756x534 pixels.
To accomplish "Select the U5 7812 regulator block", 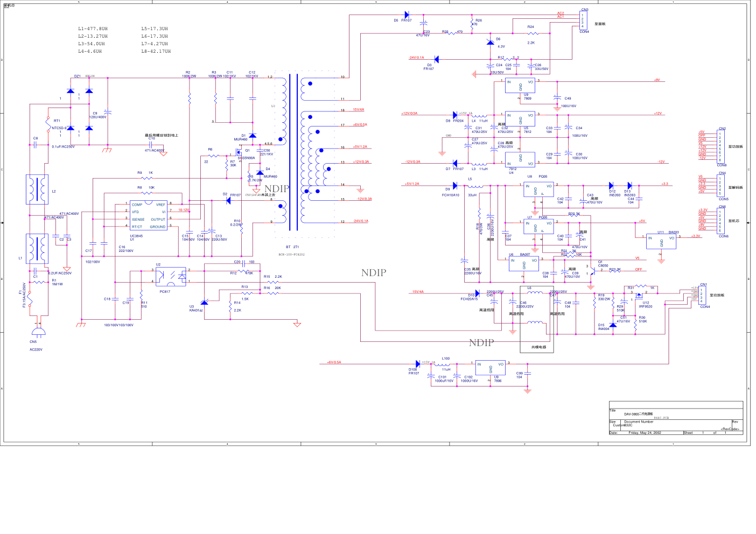I will click(x=520, y=119).
